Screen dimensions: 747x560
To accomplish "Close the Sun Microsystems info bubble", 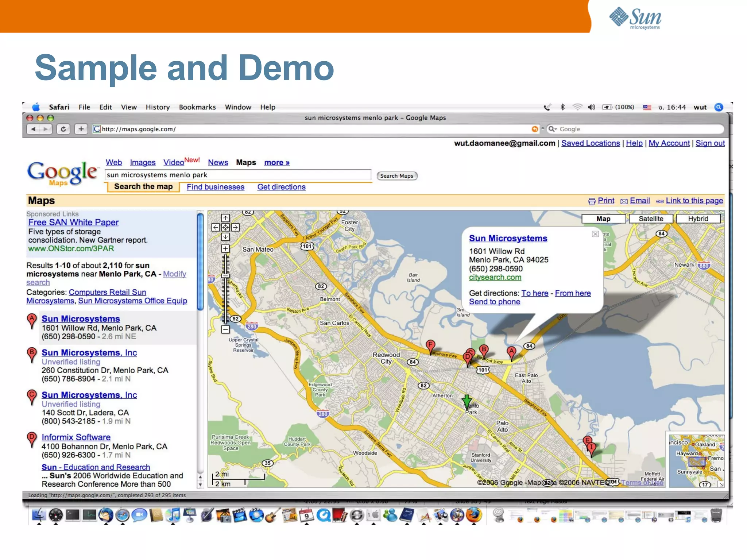I will click(x=595, y=234).
